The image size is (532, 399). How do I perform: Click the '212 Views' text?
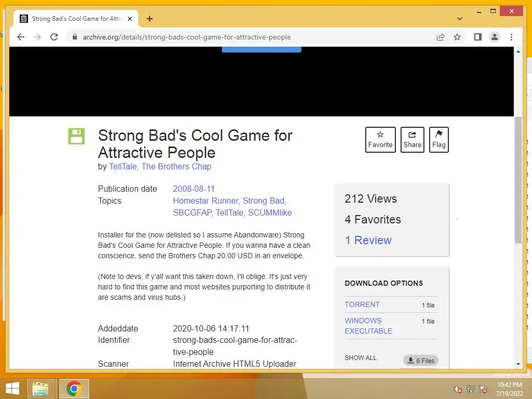click(x=370, y=198)
